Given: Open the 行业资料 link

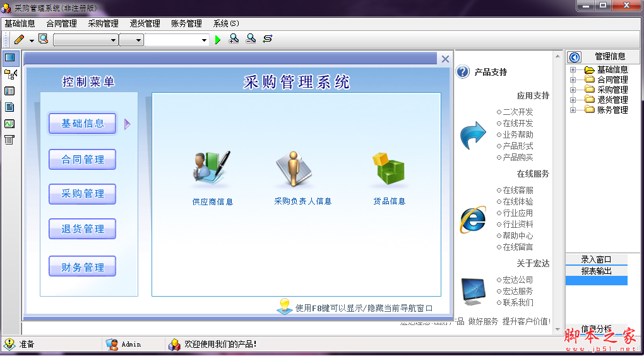Looking at the screenshot, I should (518, 225).
